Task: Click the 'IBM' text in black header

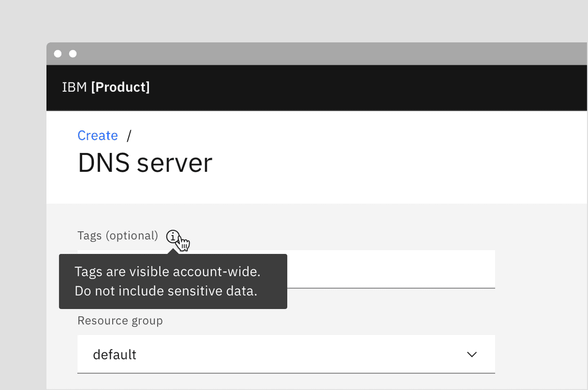Action: tap(74, 87)
